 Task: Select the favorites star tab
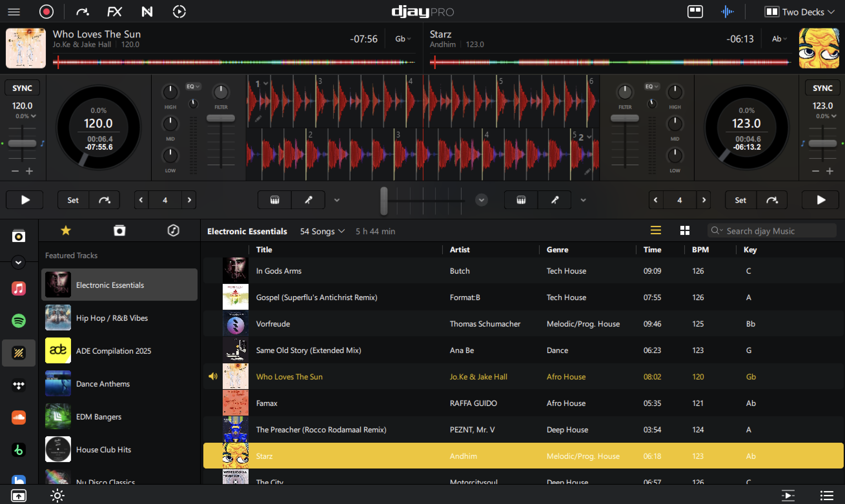pyautogui.click(x=66, y=231)
